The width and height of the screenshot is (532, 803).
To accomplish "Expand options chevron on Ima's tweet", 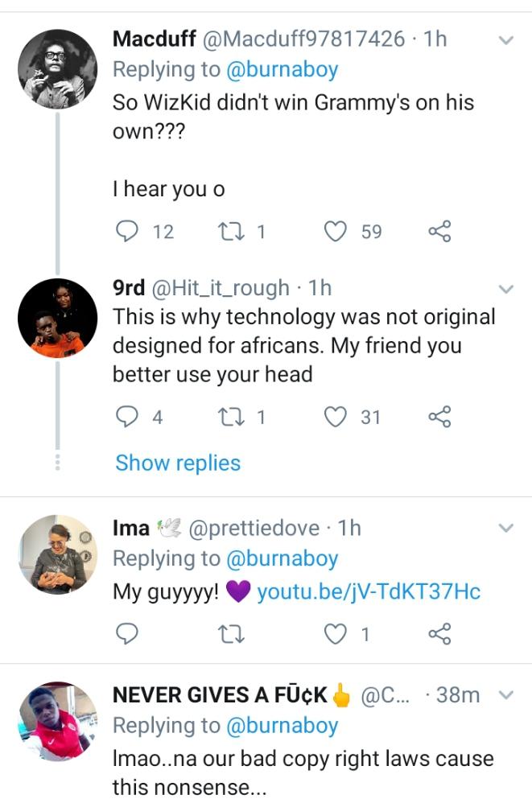I will 506,529.
